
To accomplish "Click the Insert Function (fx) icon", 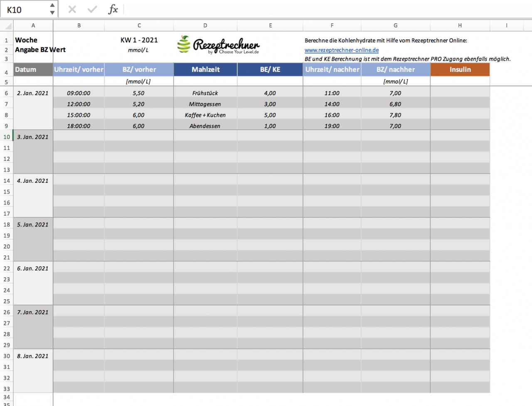I will point(113,10).
